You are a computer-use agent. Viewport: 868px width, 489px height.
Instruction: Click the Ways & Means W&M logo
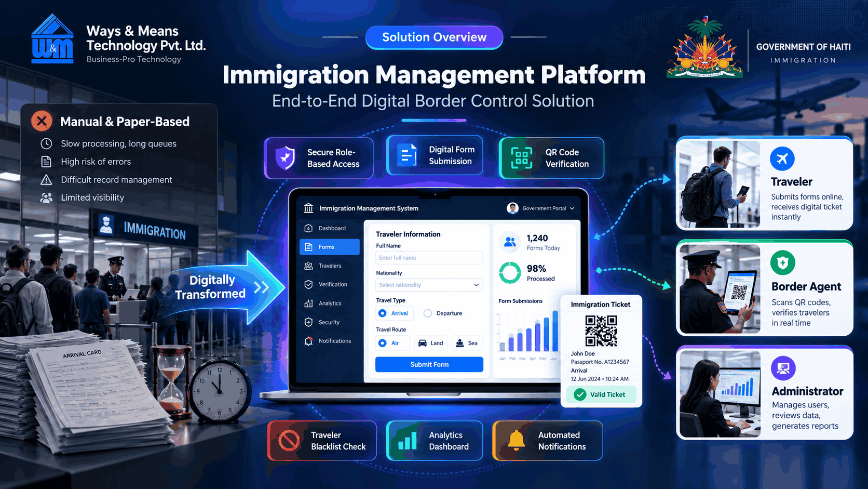52,39
